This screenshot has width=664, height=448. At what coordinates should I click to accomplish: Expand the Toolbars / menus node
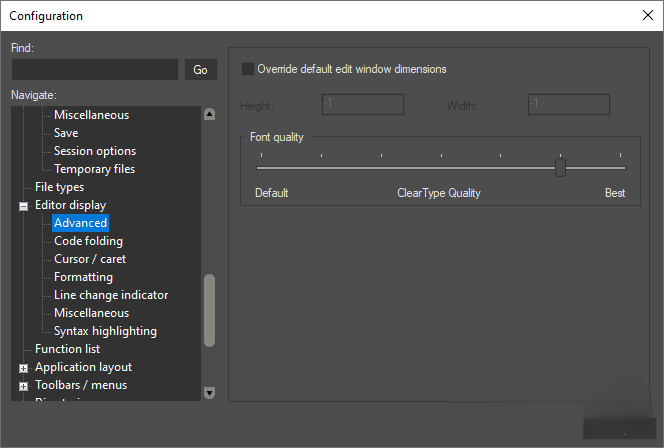[24, 386]
